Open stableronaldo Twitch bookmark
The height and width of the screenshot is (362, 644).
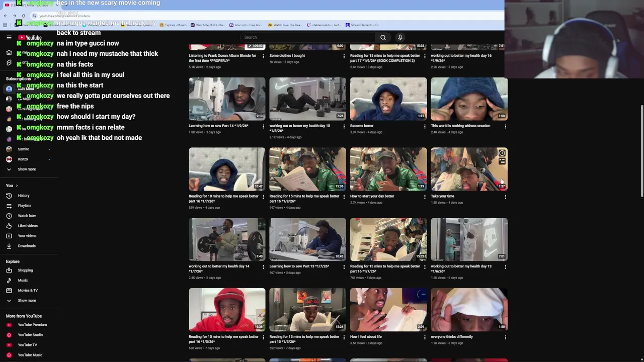(324, 25)
